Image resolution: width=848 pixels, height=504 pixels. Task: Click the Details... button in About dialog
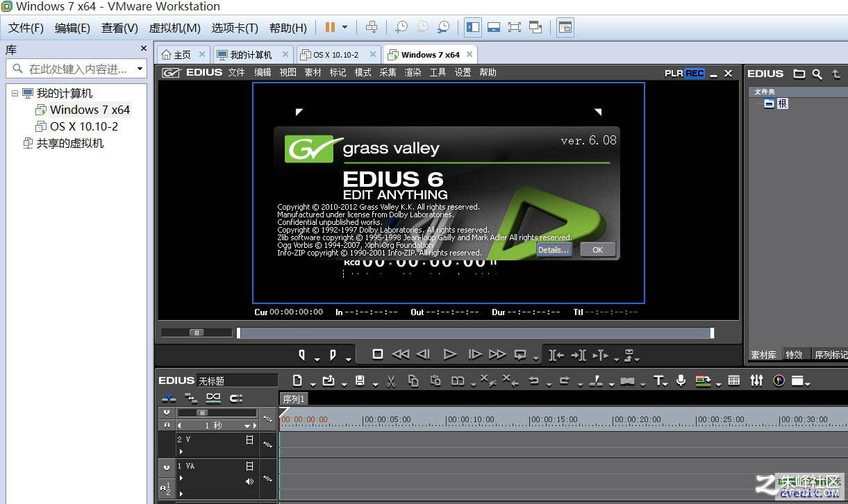pyautogui.click(x=554, y=250)
